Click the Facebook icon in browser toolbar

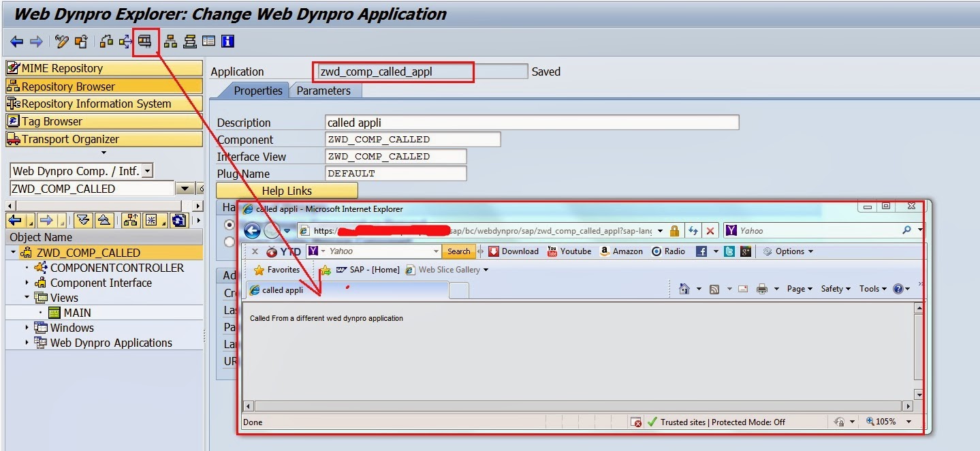[x=701, y=251]
